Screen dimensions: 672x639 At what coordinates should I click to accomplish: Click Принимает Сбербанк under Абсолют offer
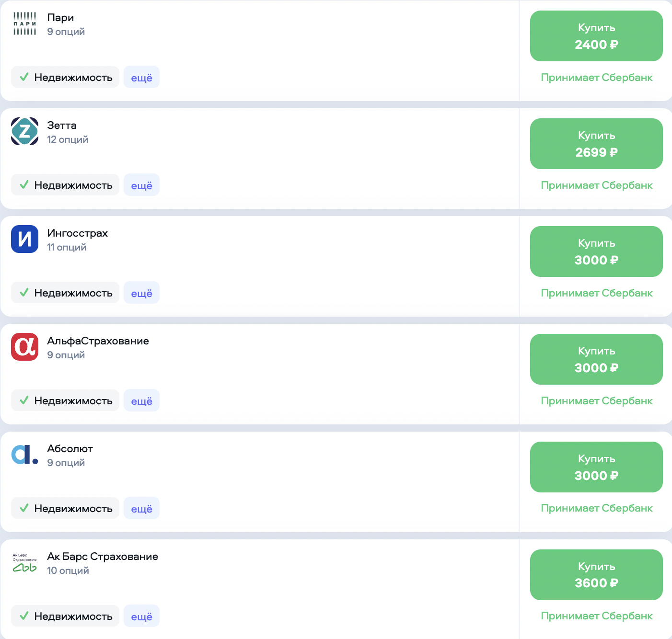point(596,508)
